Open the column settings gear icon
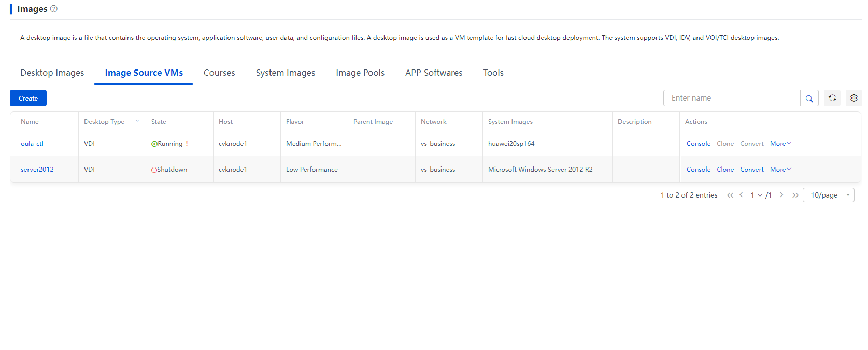This screenshot has height=350, width=868. (853, 98)
